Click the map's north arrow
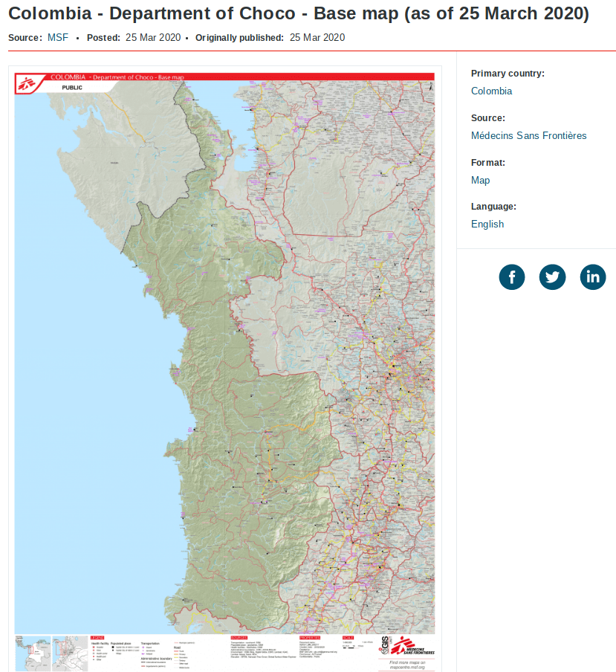This screenshot has width=616, height=672. (431, 86)
